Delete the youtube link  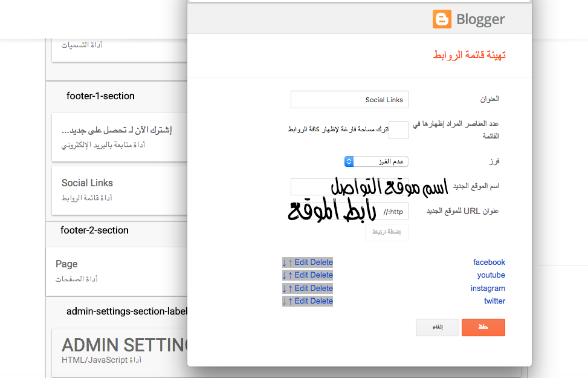point(321,275)
